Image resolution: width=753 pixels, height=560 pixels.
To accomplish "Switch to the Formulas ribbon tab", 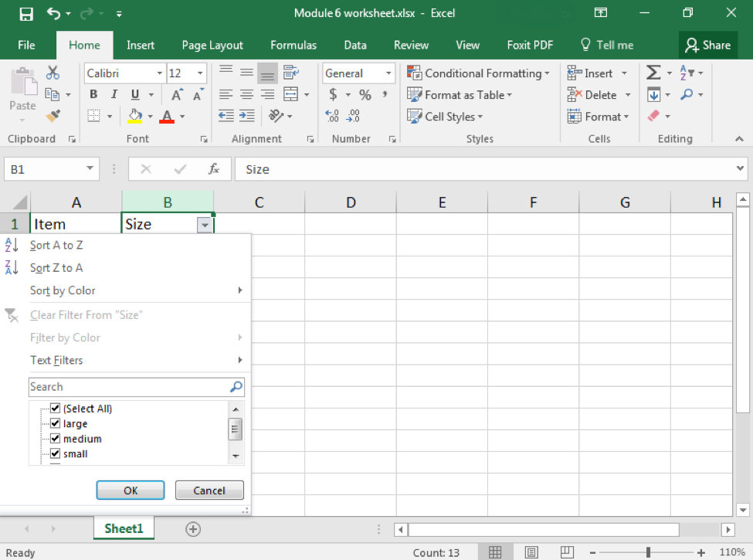I will click(x=293, y=45).
